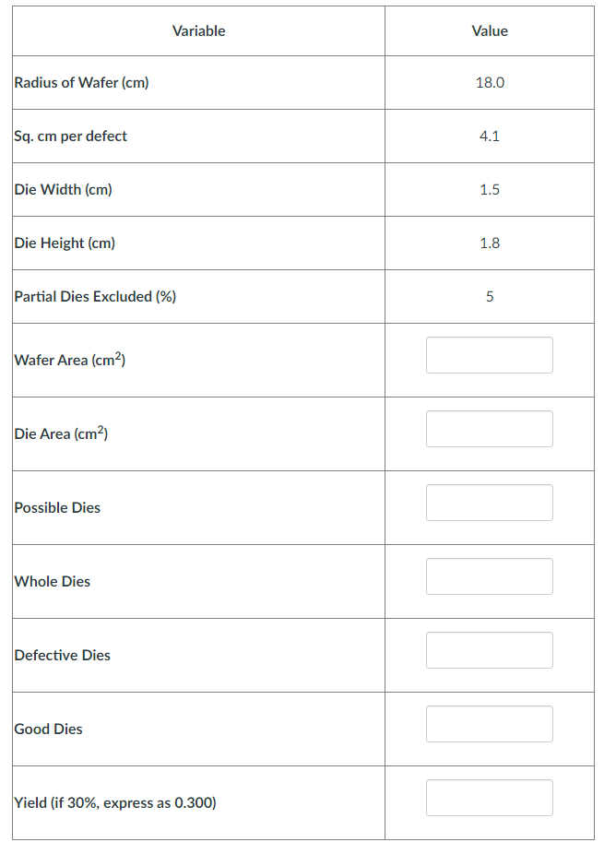Click the Wafer Area input field
The height and width of the screenshot is (854, 616).
pos(489,355)
